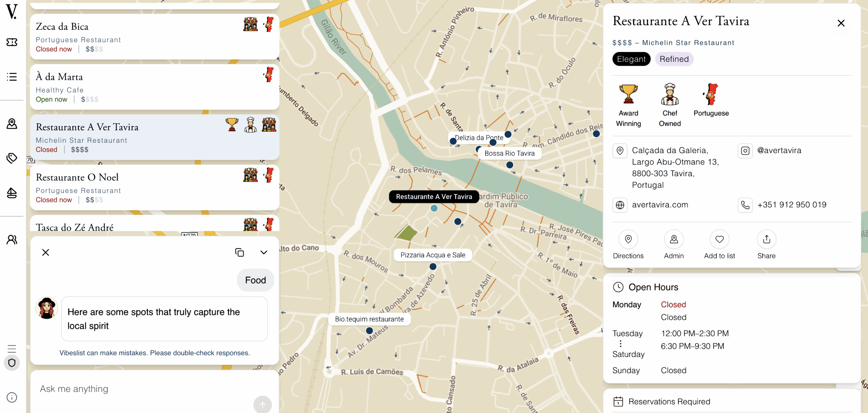Open avertavira.com website link
Viewport: 868px width, 413px height.
[660, 205]
